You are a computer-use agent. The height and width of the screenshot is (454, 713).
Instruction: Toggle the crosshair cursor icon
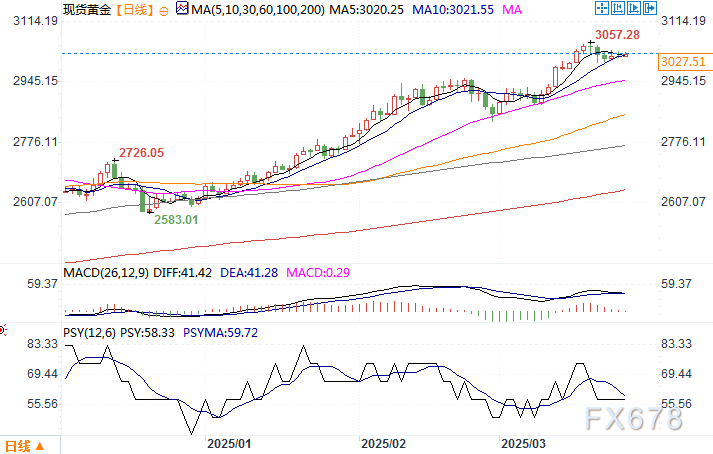[x=602, y=8]
